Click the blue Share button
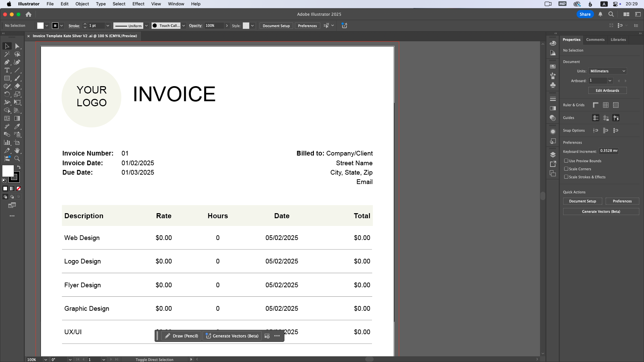Viewport: 644px width, 362px height. click(x=585, y=14)
